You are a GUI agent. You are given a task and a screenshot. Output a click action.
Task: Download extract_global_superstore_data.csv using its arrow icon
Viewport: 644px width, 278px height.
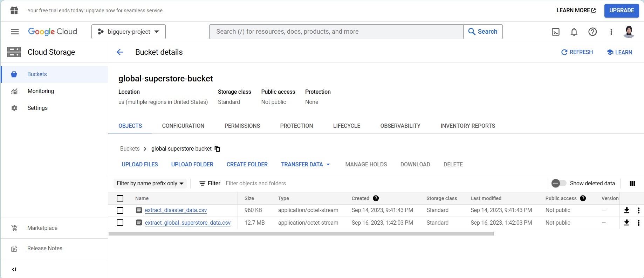[x=626, y=223]
